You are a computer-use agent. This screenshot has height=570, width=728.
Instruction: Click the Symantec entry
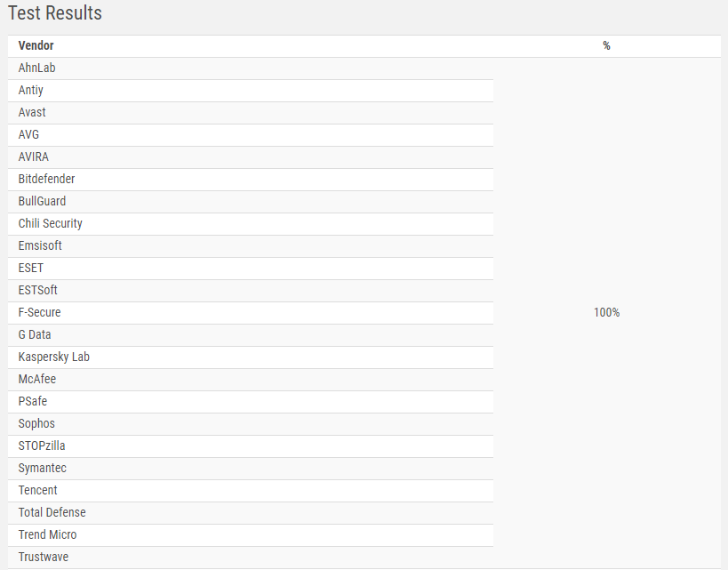43,469
